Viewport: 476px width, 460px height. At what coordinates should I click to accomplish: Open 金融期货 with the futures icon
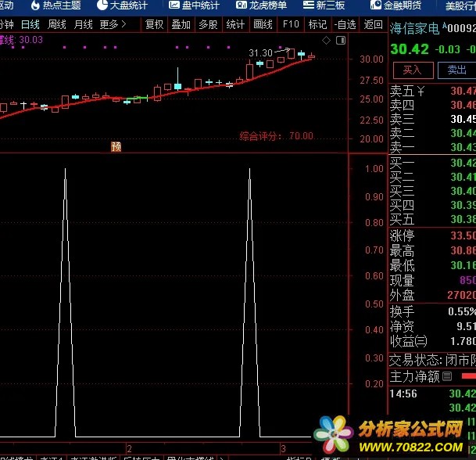[x=395, y=5]
